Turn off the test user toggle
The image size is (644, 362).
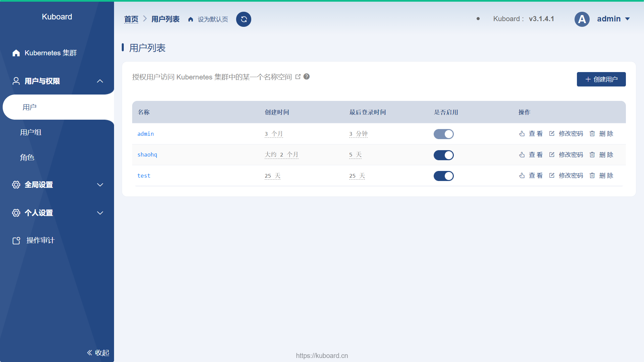pos(443,176)
